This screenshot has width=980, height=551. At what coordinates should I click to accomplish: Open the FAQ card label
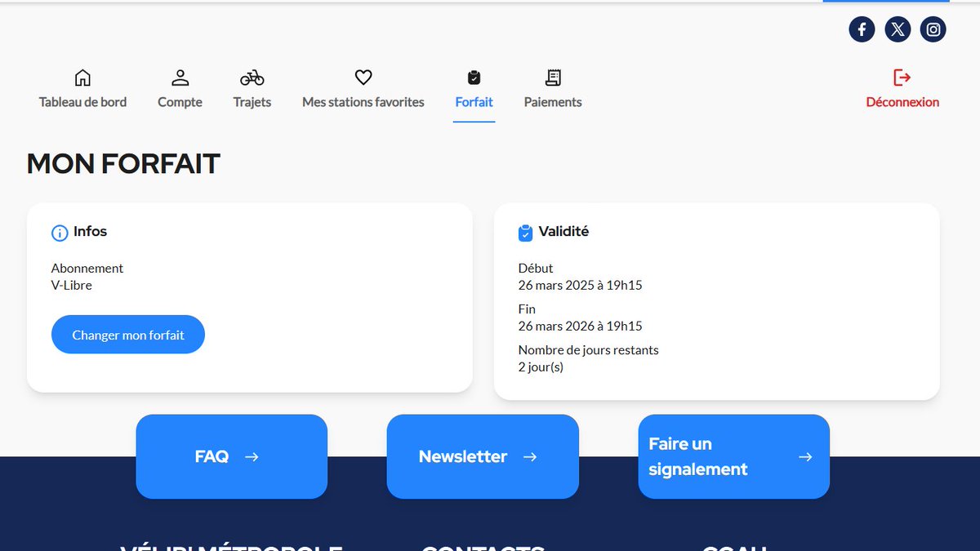point(212,456)
